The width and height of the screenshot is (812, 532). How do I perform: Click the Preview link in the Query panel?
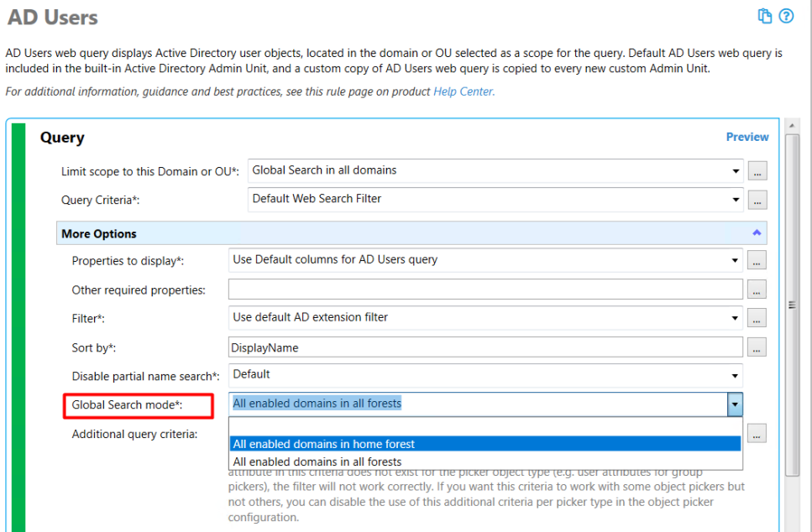pyautogui.click(x=747, y=137)
